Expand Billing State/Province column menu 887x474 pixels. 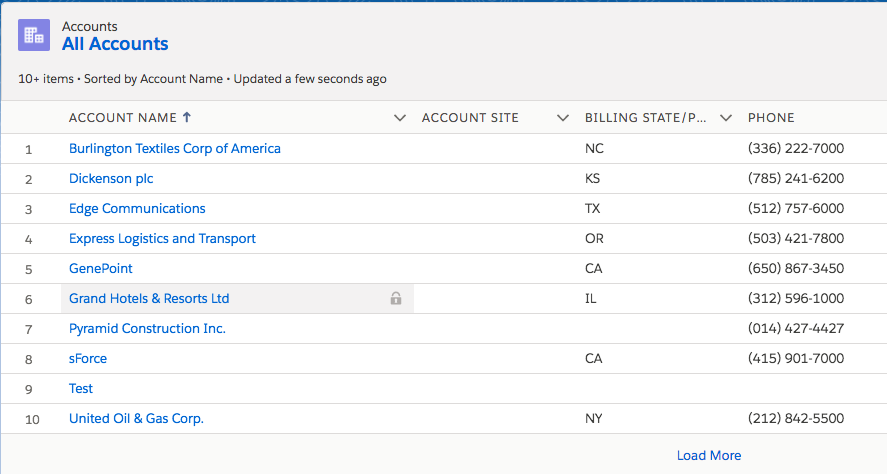[x=726, y=118]
